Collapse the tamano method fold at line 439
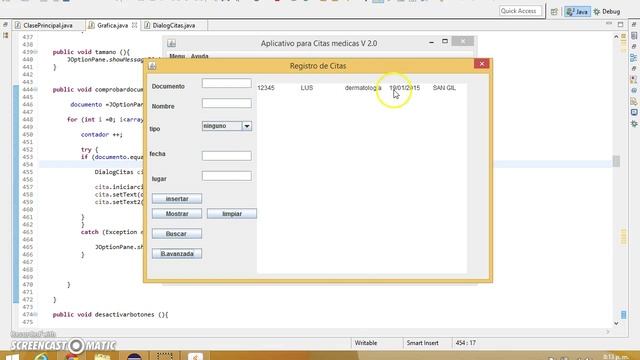The height and width of the screenshot is (360, 640). click(36, 52)
